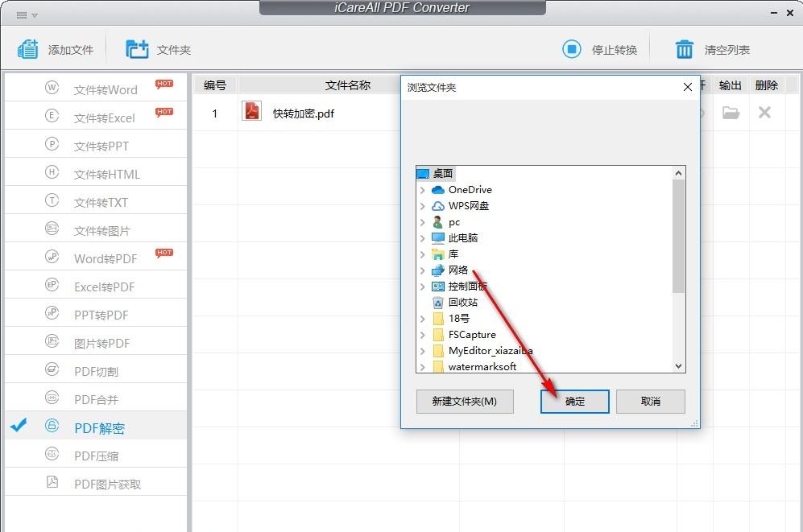Click the PDF压缩 icon

pos(52,453)
